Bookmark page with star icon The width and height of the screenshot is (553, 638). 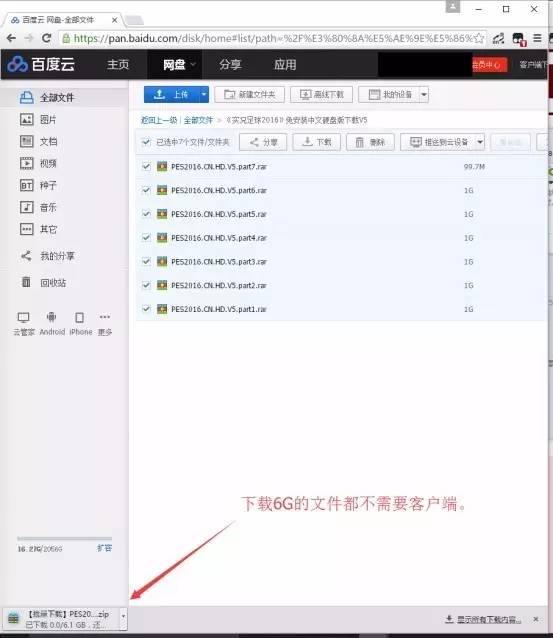[479, 38]
